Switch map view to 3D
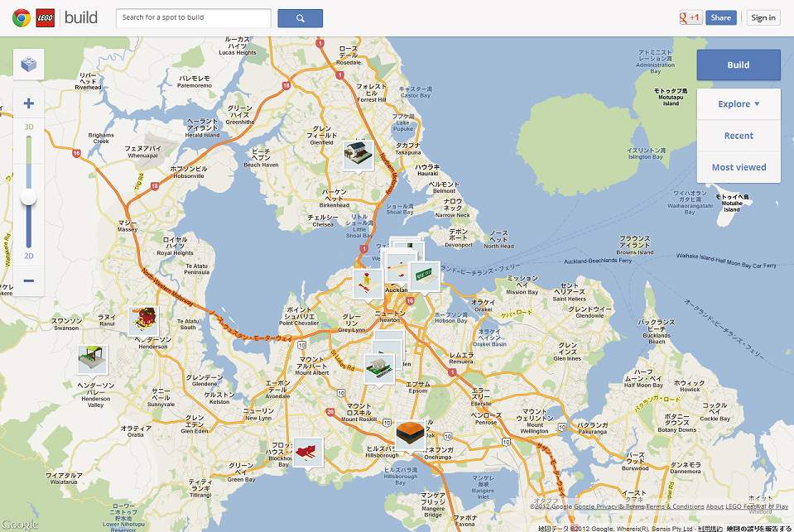 (x=29, y=127)
